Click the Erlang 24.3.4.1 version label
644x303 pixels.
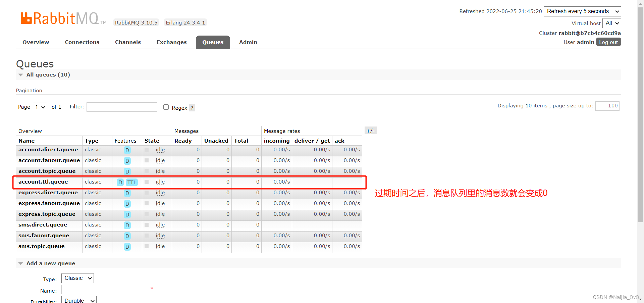coord(185,23)
